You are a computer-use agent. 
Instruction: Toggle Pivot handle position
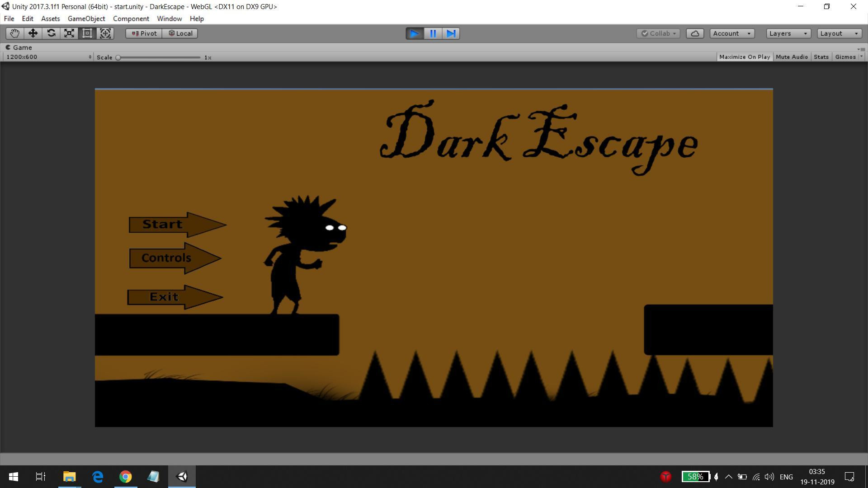[144, 33]
